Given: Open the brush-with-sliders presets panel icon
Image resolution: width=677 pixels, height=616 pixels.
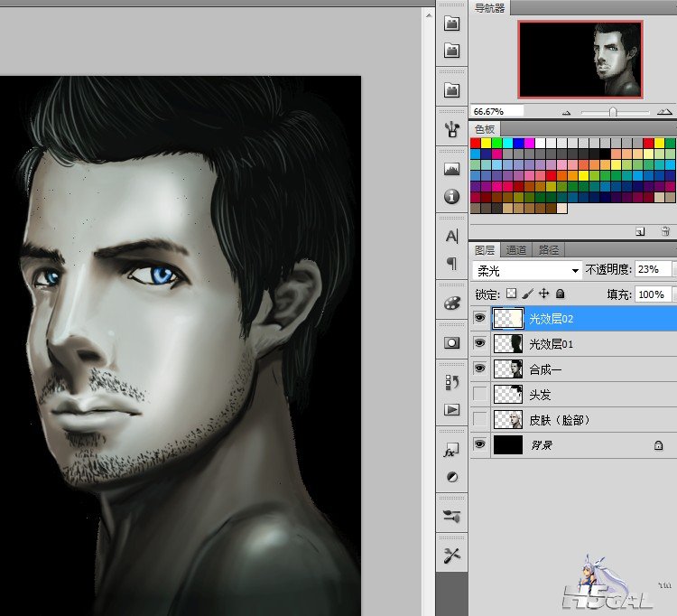Looking at the screenshot, I should (x=451, y=516).
